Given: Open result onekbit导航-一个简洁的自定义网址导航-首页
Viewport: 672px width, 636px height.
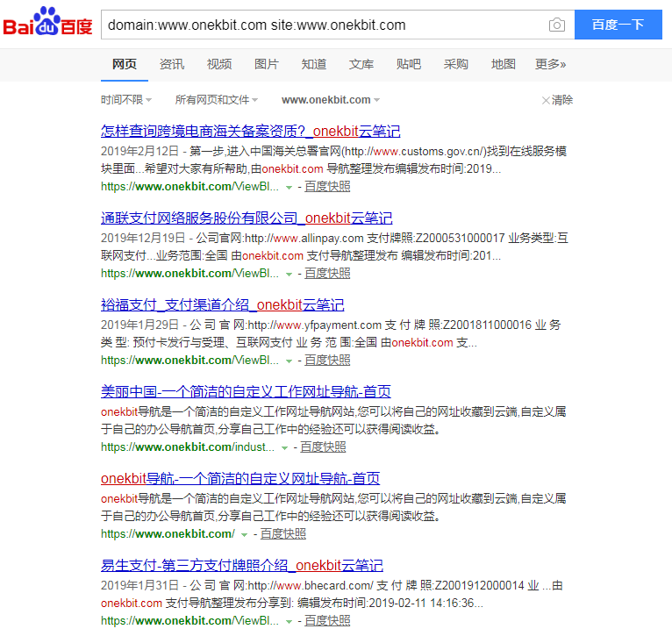Looking at the screenshot, I should [x=240, y=478].
